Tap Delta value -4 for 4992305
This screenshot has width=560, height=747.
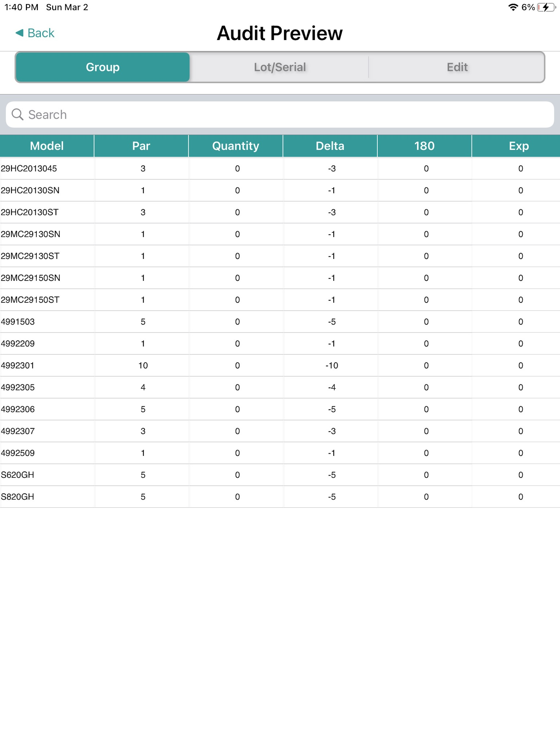coord(332,387)
